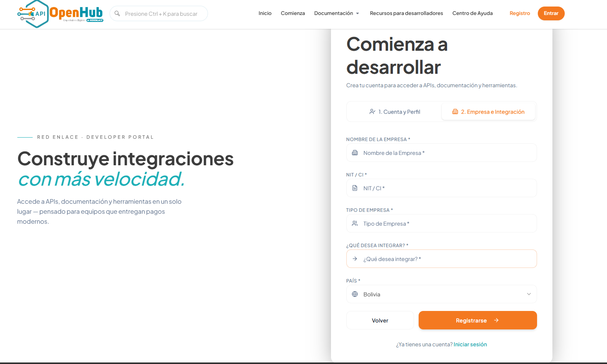
Task: Focus the Nombre de la Empresa input
Action: click(x=441, y=153)
